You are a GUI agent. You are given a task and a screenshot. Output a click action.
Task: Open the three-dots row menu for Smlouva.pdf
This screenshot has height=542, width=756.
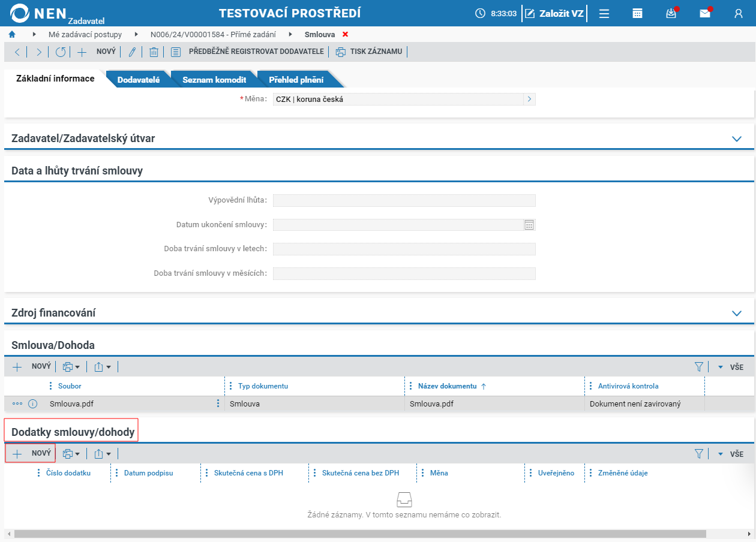[x=17, y=404]
